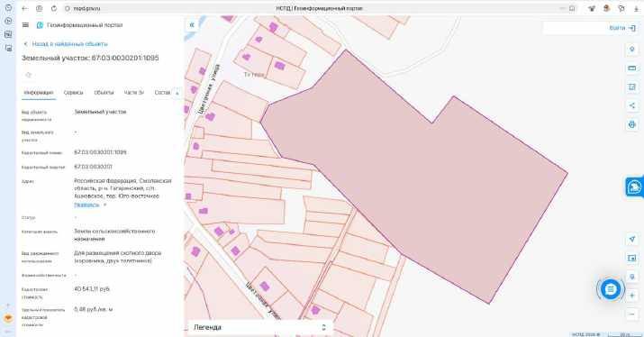Open the orange icon at the browser sidebar bottom
This screenshot has width=644, height=337.
click(8, 318)
